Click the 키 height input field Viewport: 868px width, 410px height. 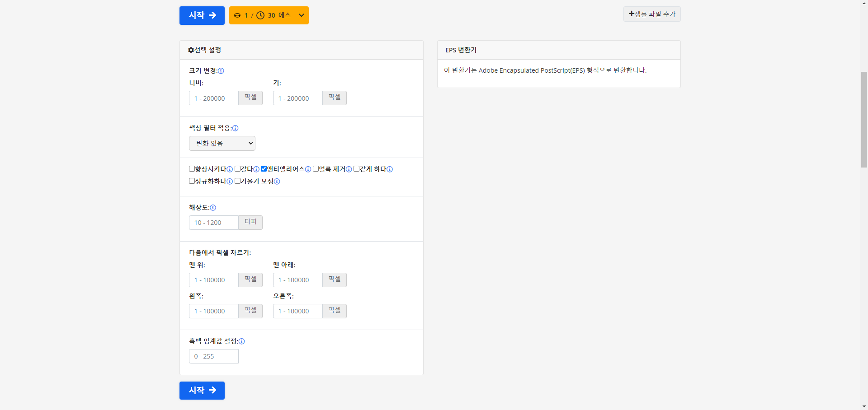[298, 98]
